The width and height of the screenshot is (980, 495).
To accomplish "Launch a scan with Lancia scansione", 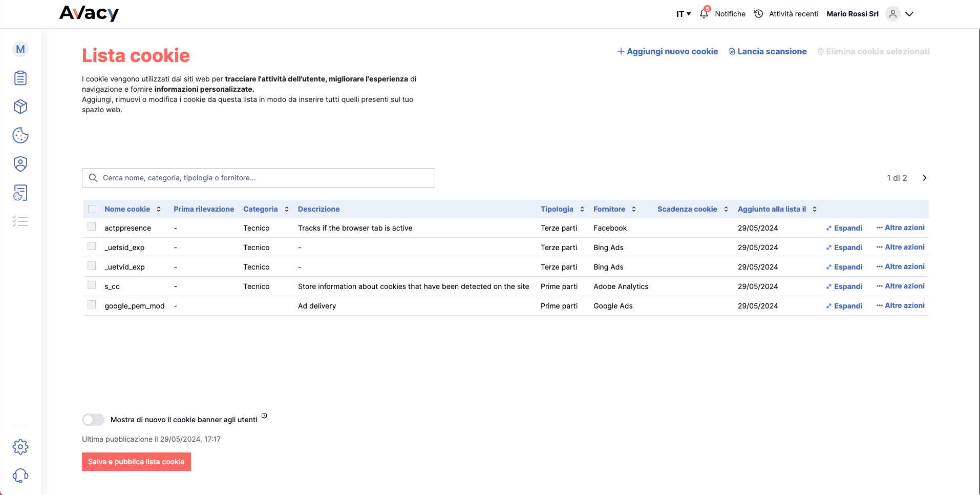I will [x=768, y=51].
